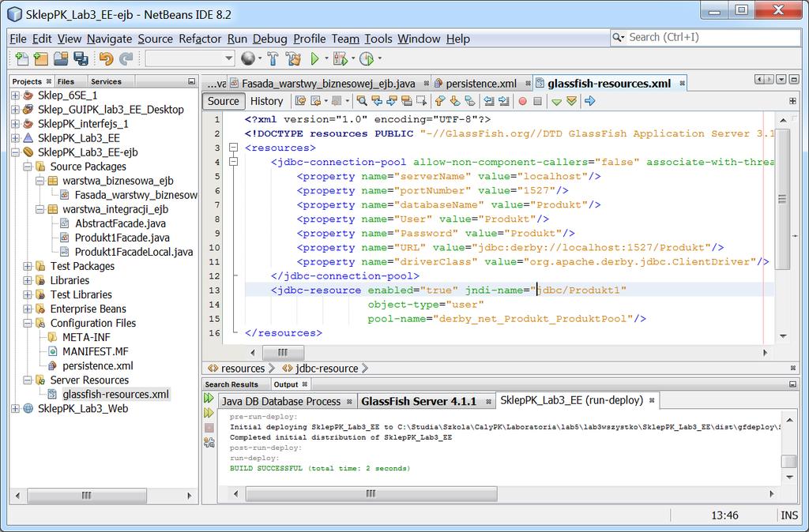Select Produkt1Facade.java in the tree
Image resolution: width=809 pixels, height=532 pixels.
pos(122,238)
